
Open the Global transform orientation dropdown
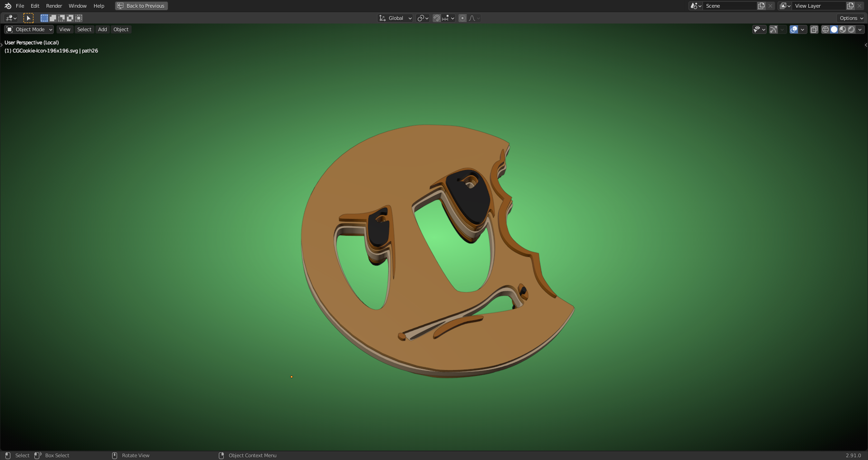tap(395, 18)
